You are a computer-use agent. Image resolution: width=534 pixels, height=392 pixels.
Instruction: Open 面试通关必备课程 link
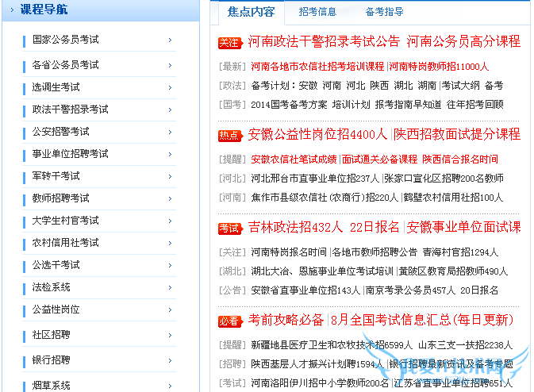tap(380, 159)
